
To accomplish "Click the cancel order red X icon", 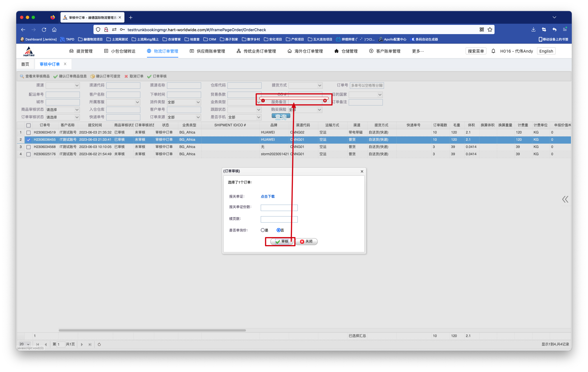I will pyautogui.click(x=126, y=76).
